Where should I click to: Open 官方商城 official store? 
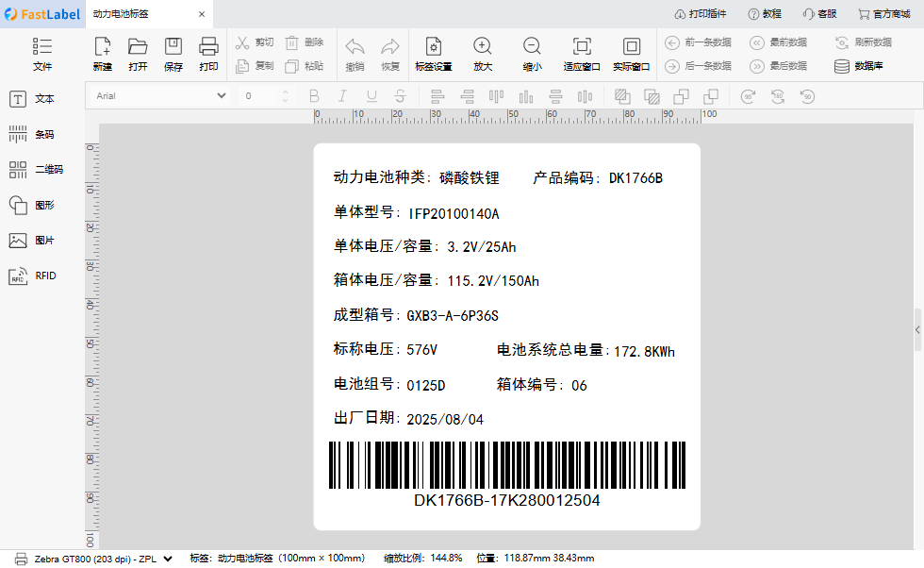click(884, 13)
